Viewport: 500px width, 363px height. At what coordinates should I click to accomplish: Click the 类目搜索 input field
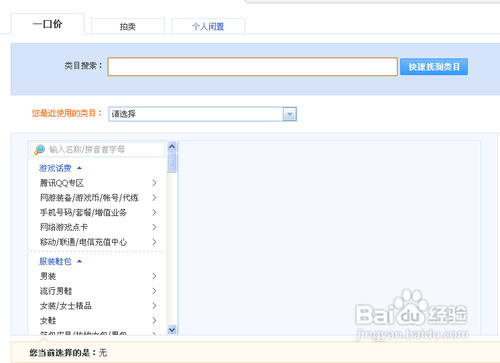click(252, 67)
